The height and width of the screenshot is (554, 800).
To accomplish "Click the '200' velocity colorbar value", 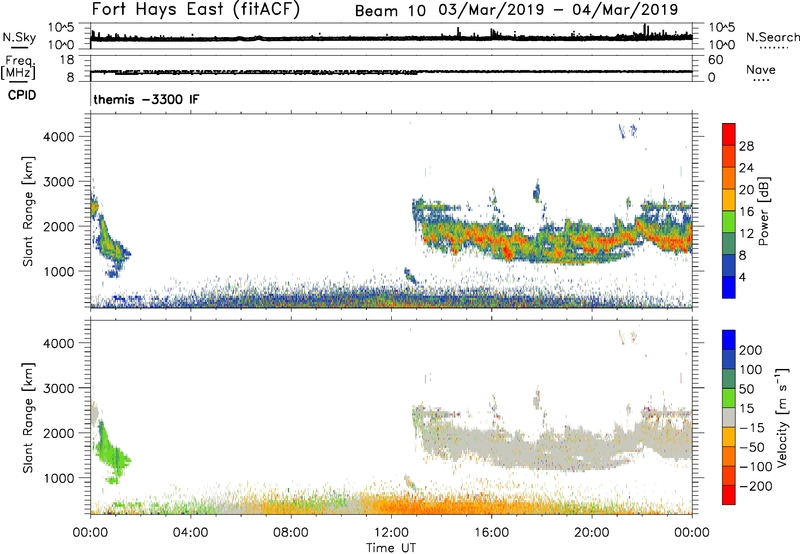I will point(751,350).
